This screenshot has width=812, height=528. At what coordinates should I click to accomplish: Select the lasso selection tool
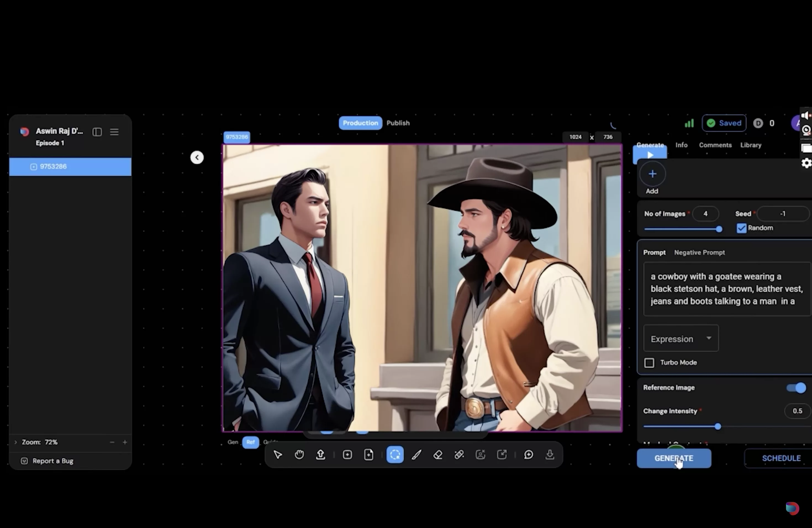tap(395, 455)
